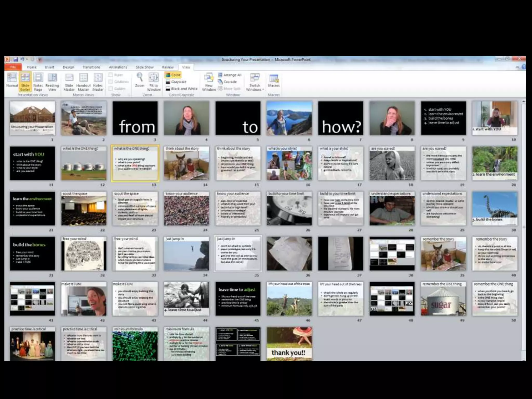The width and height of the screenshot is (532, 399).
Task: Toggle the Gridlines checkbox
Action: 110,82
